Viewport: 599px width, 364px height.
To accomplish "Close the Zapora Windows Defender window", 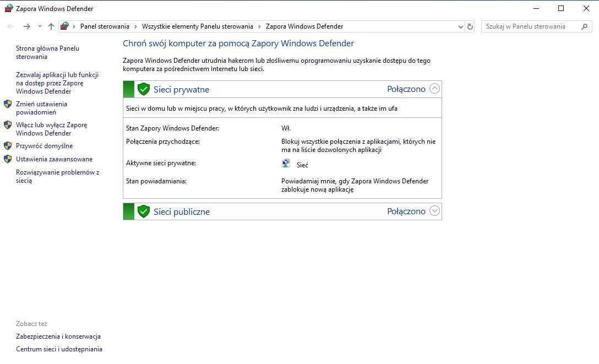I will tap(586, 8).
